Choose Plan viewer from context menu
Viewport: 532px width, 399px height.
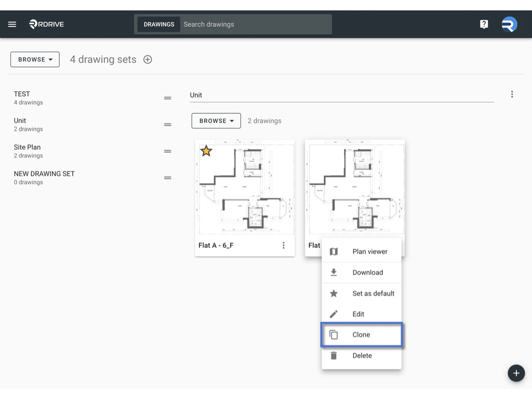(x=362, y=251)
